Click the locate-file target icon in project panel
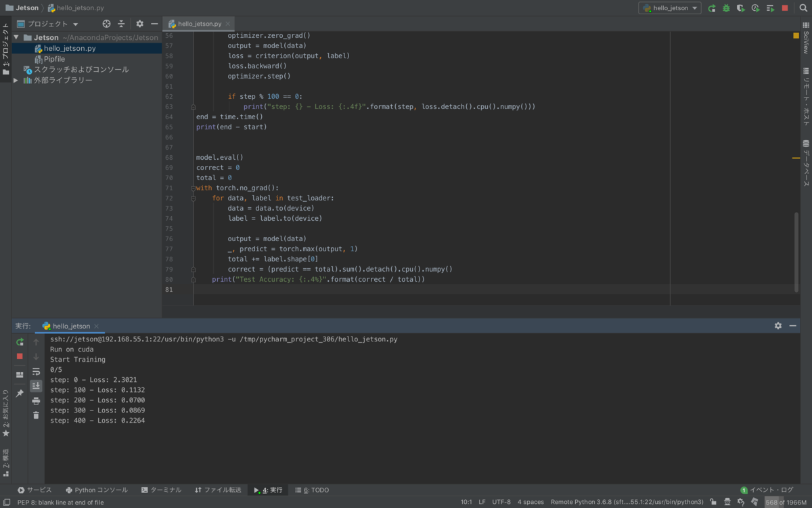The width and height of the screenshot is (812, 508). click(106, 24)
